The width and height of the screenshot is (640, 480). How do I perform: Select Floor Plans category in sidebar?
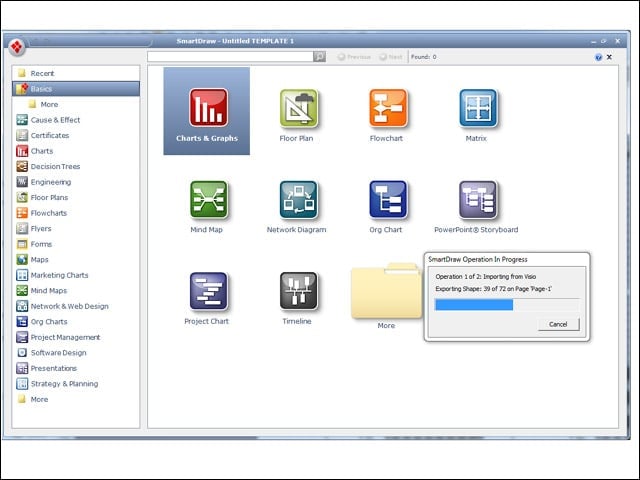(42, 198)
